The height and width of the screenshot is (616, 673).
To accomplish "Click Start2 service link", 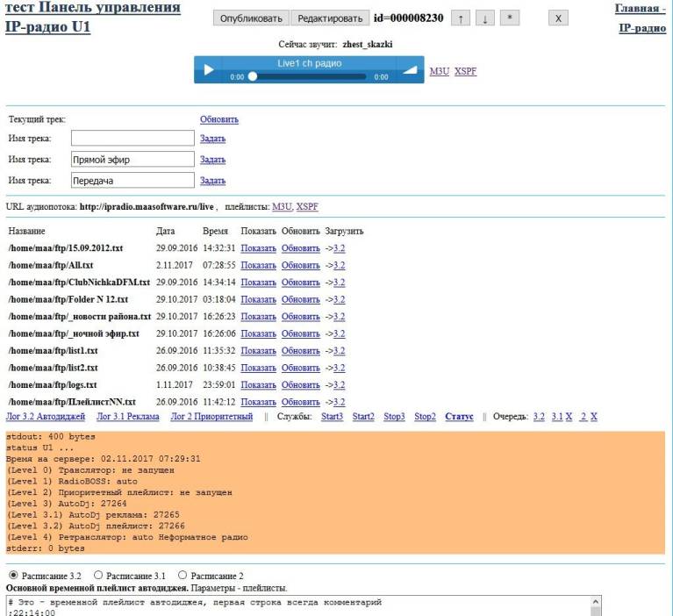I will (363, 417).
